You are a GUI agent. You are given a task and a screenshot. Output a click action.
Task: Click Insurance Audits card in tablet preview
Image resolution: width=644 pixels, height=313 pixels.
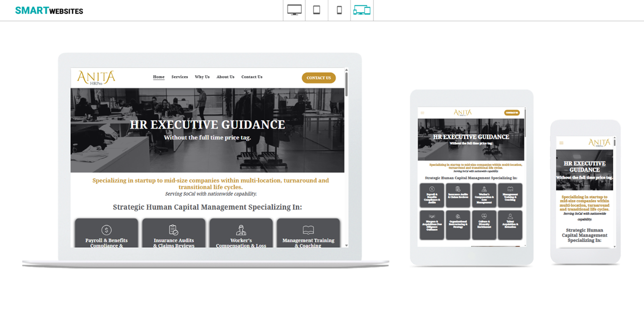458,195
